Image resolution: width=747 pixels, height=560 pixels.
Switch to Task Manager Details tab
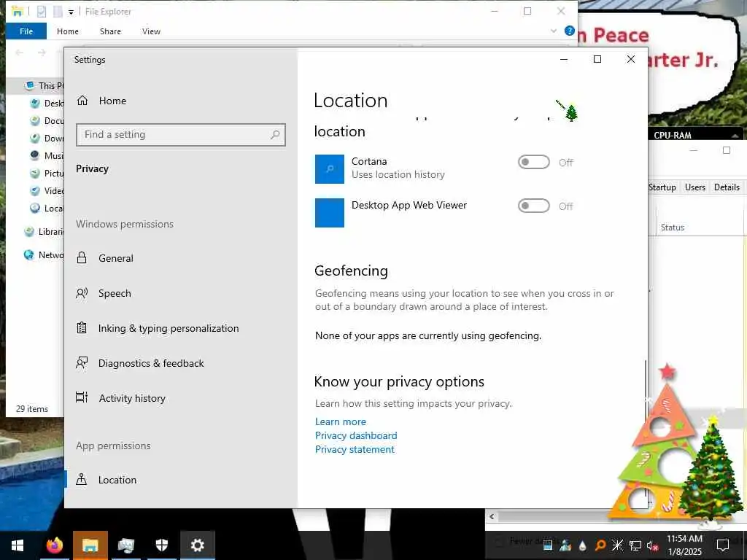click(x=727, y=187)
